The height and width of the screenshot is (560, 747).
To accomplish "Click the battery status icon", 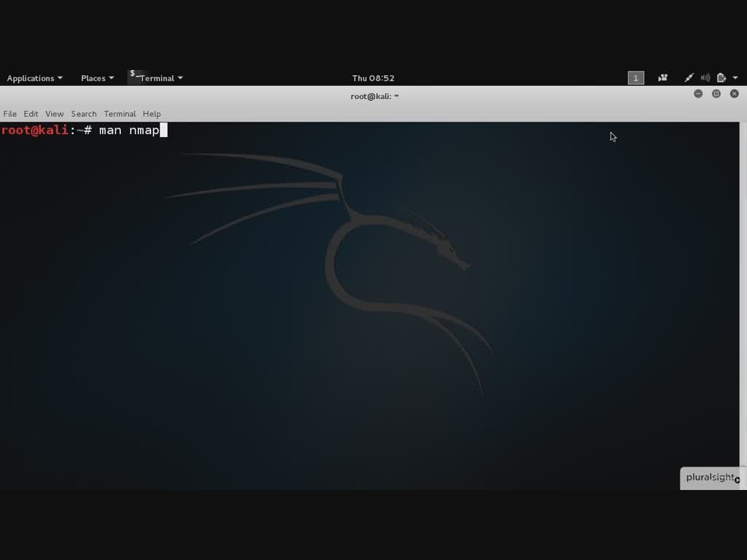I will (x=721, y=78).
